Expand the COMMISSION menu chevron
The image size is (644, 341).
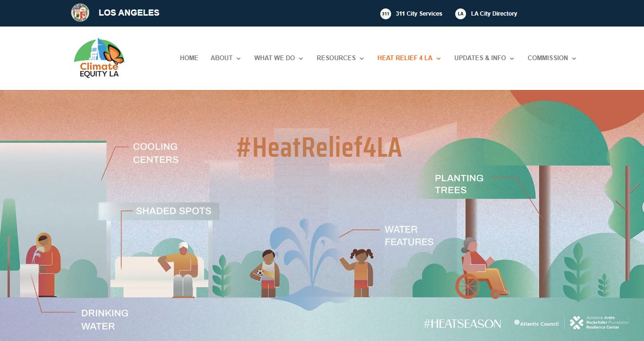click(574, 59)
